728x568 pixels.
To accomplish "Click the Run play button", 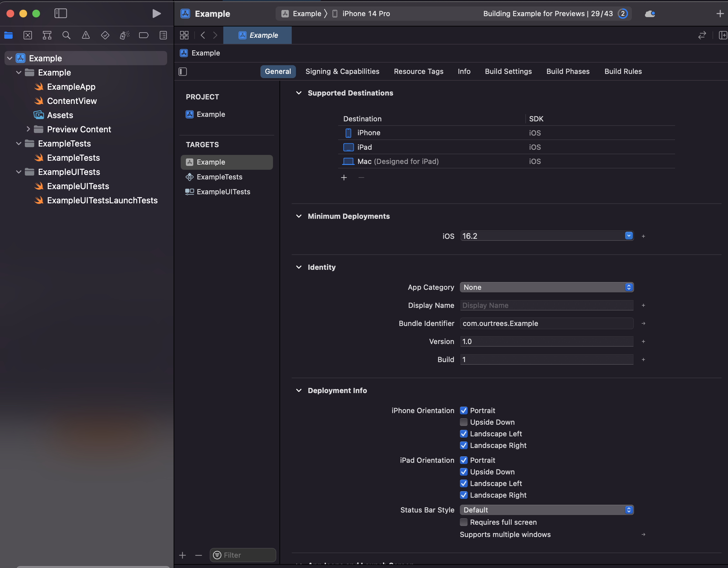I will (156, 14).
